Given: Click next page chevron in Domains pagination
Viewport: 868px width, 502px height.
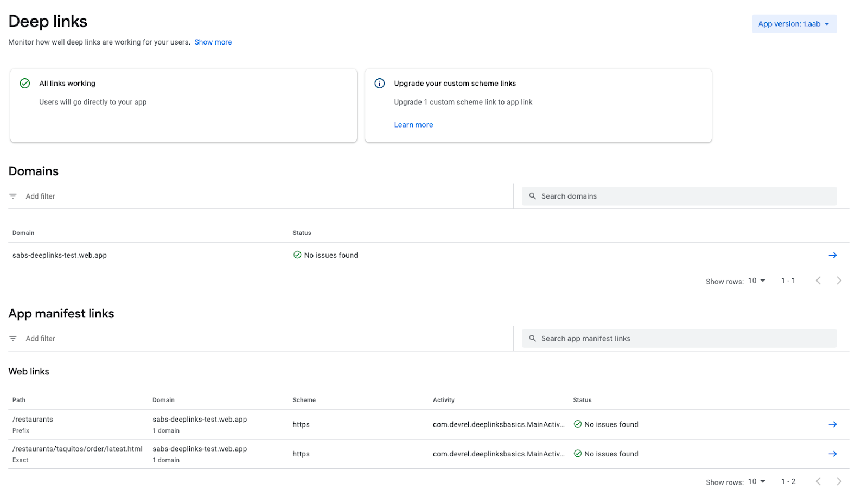Looking at the screenshot, I should [x=839, y=281].
